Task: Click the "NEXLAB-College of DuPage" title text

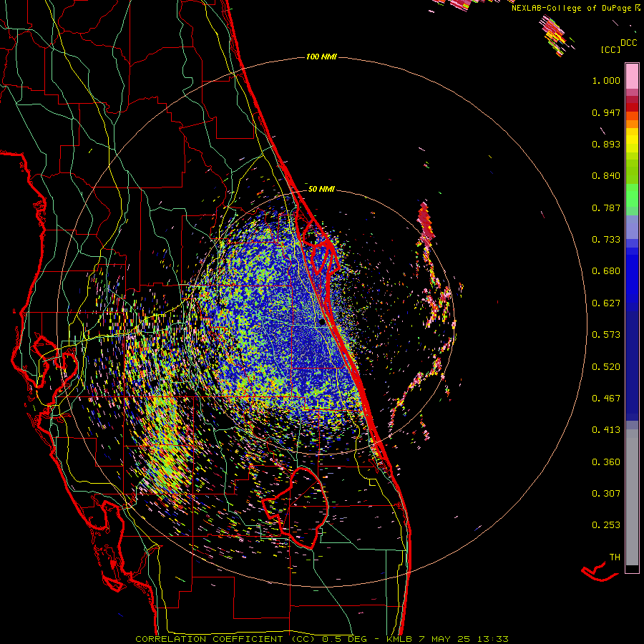Action: click(571, 8)
